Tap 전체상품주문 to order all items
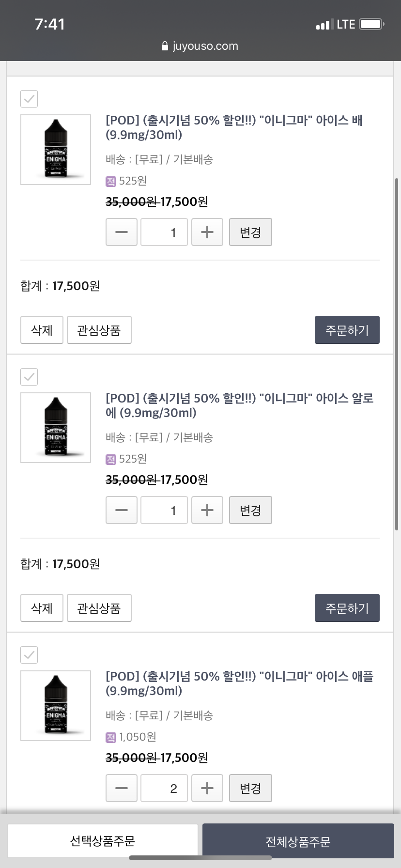 point(298,841)
